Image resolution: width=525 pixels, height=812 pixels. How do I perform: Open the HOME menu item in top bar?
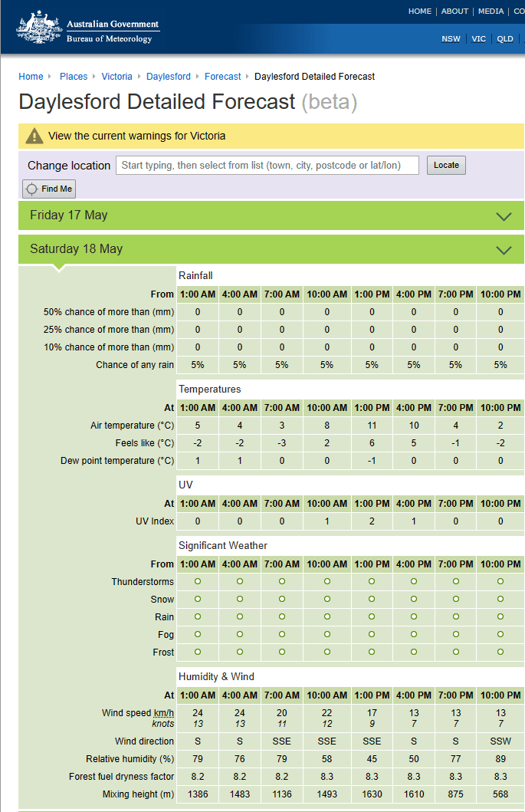[x=419, y=12]
